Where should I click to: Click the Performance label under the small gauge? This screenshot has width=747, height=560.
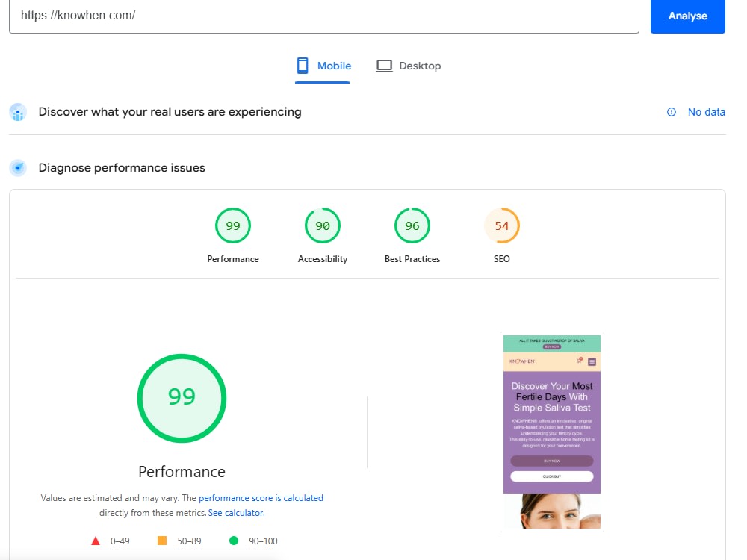point(233,259)
